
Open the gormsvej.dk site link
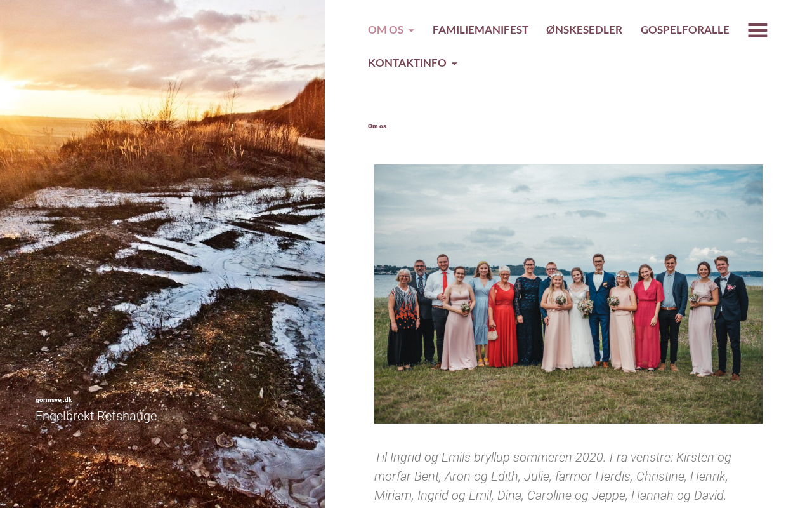54,400
